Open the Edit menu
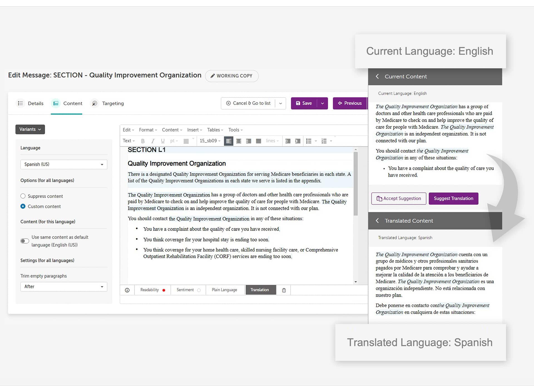Screen dimensions: 534x392 tap(128, 130)
